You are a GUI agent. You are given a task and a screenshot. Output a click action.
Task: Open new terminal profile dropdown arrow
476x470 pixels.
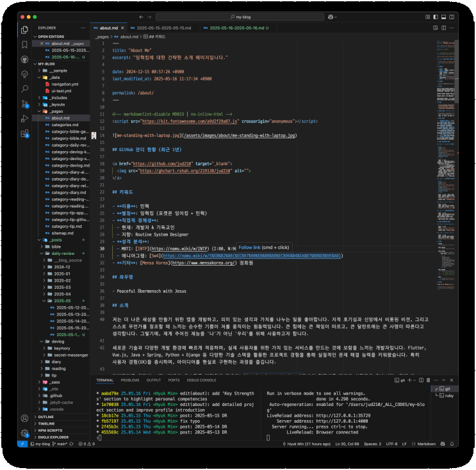pos(414,380)
